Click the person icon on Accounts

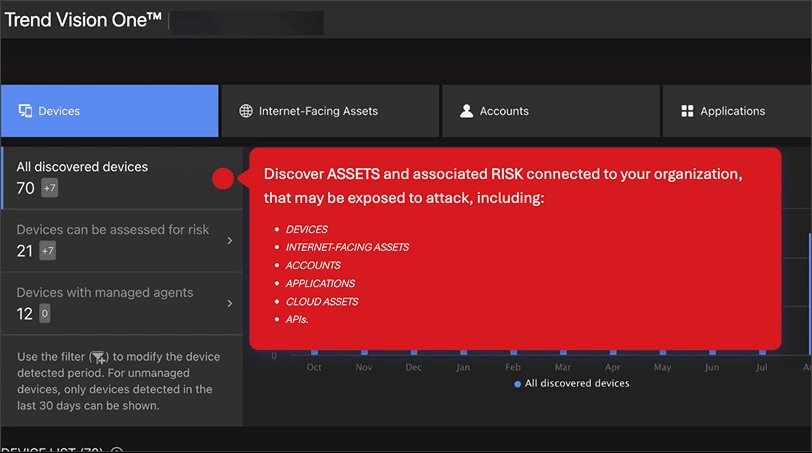pyautogui.click(x=467, y=111)
